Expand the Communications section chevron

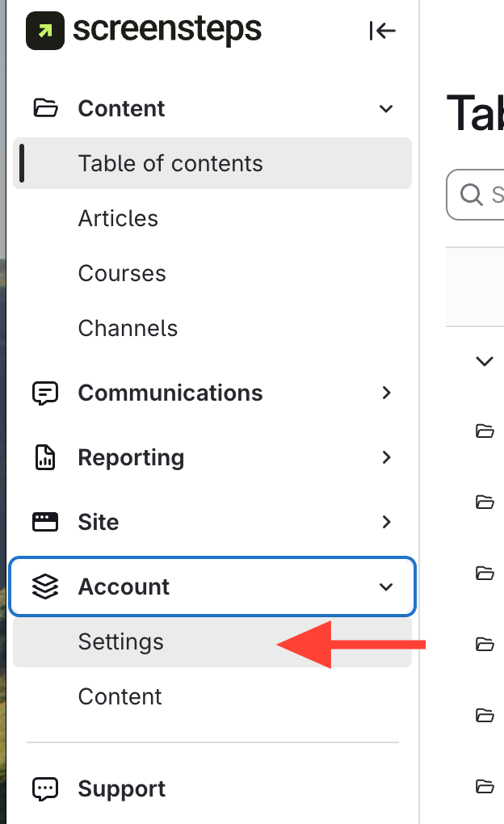coord(386,393)
